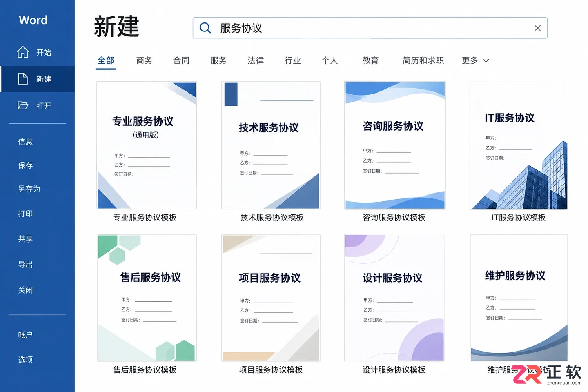Pick the 专业服务协议 template thumbnail
The height and width of the screenshot is (392, 588).
point(147,145)
